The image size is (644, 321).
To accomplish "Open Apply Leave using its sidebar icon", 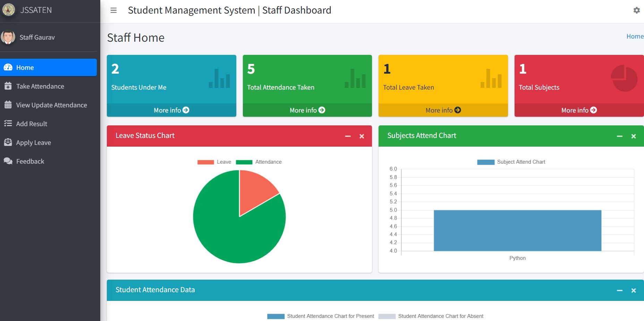I will tap(8, 142).
